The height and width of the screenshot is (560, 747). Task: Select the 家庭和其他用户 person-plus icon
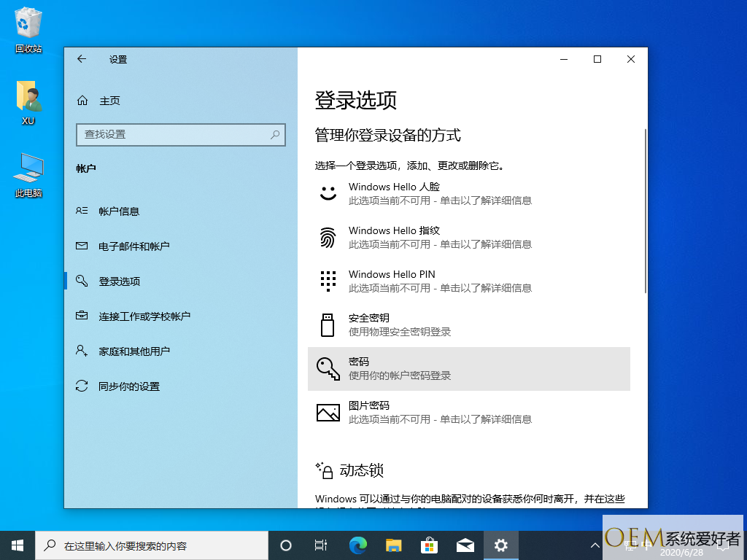[82, 351]
